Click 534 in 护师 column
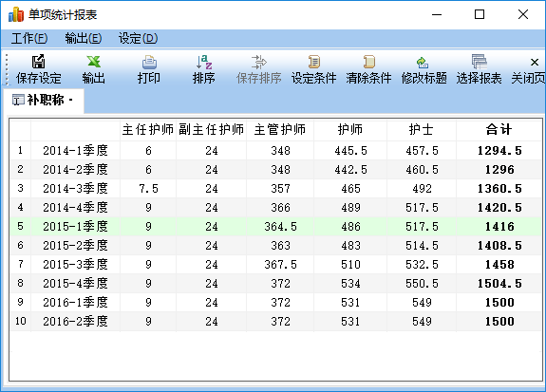Image resolution: width=546 pixels, height=392 pixels. [350, 284]
